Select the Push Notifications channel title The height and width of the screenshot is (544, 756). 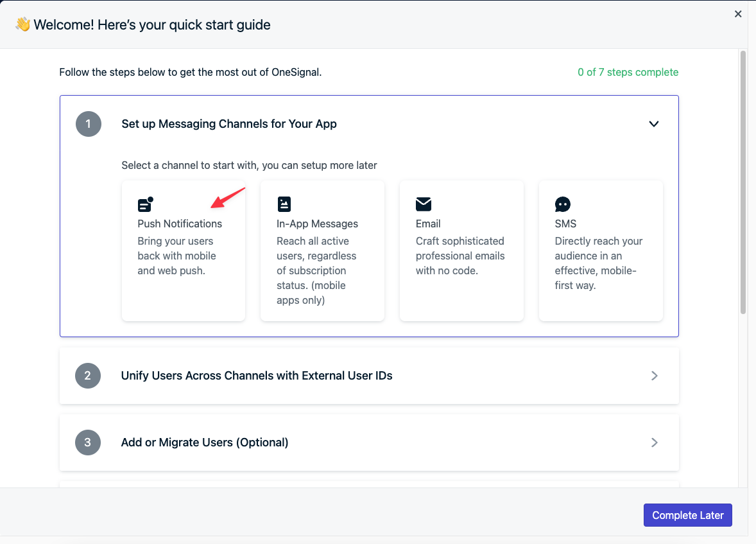(x=179, y=224)
